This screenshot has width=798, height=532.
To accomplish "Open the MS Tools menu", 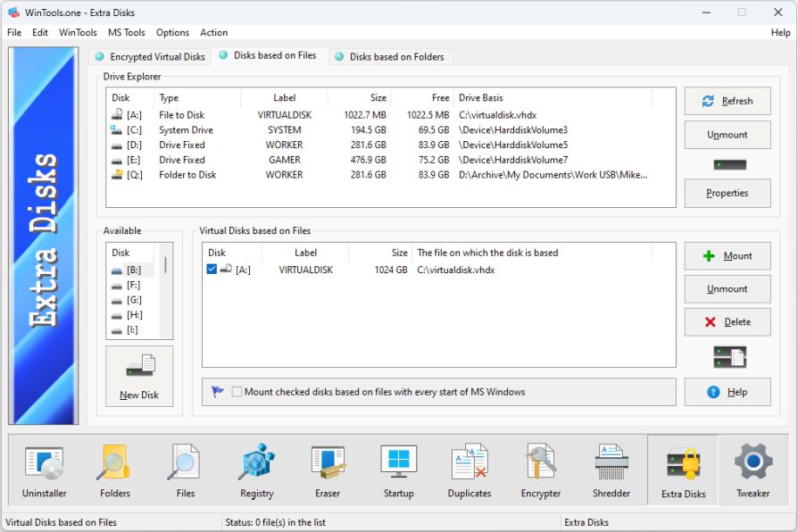I will pos(126,33).
